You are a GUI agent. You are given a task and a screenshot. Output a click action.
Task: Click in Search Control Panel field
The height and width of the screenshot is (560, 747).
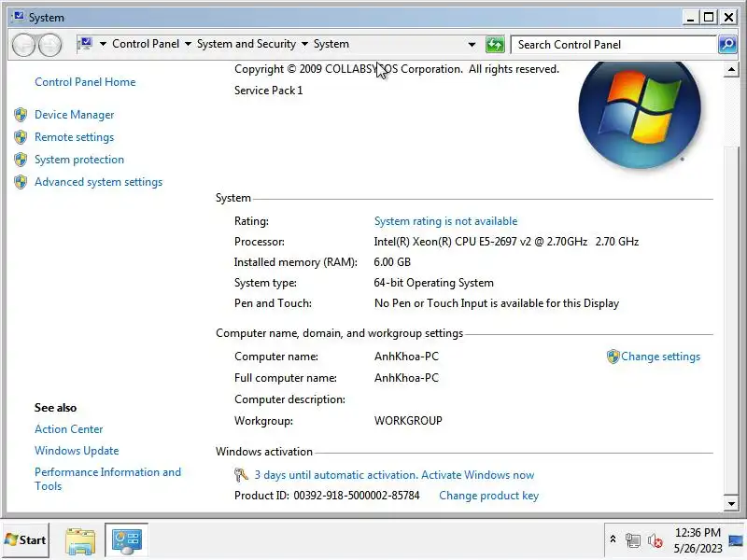pos(613,45)
